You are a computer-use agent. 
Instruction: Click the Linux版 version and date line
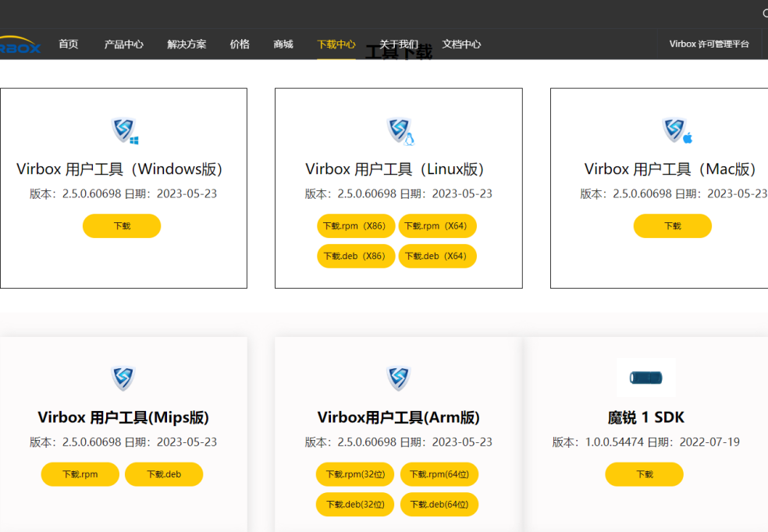pos(398,193)
